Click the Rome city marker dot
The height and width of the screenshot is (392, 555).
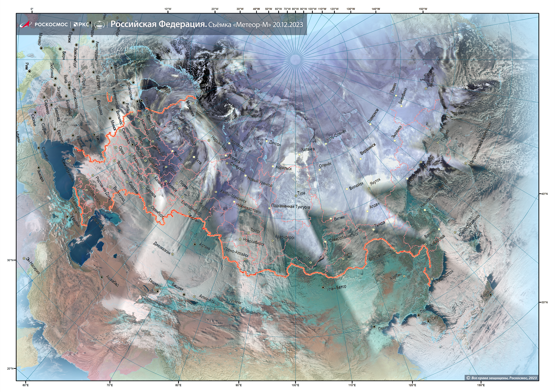click(x=30, y=71)
